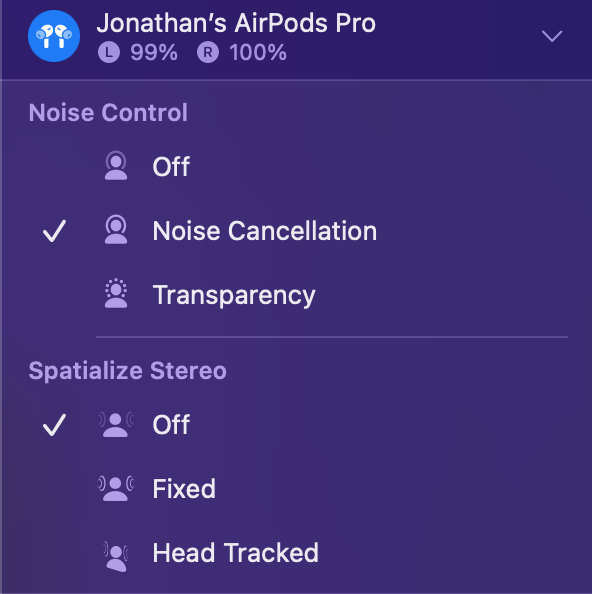Click the Spatialize Stereo section heading

tap(128, 370)
